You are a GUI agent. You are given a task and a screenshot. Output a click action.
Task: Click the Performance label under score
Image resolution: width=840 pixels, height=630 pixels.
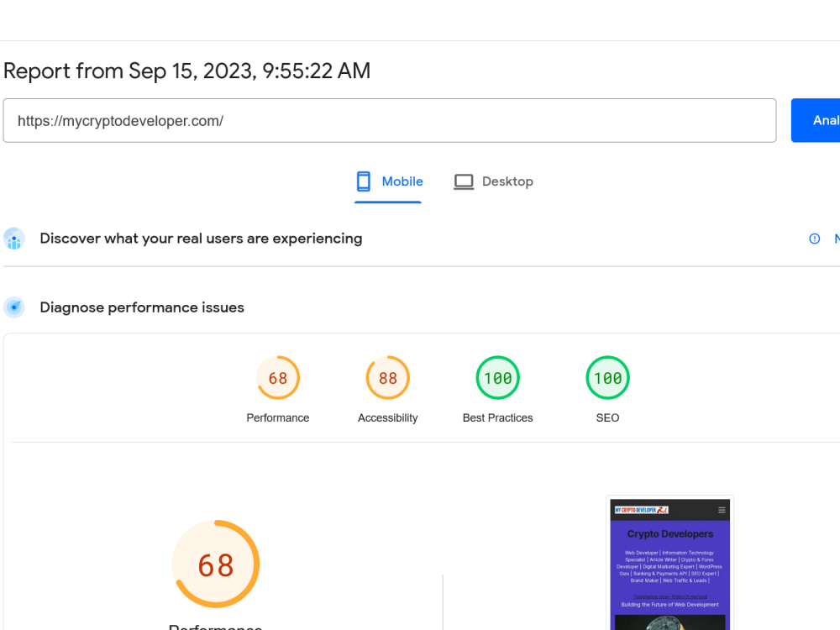[x=277, y=417]
